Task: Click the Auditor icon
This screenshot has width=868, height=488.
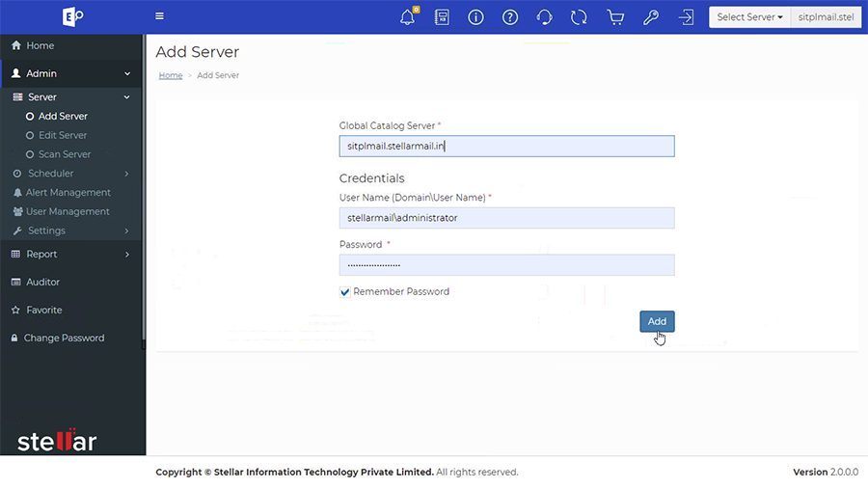Action: (16, 283)
